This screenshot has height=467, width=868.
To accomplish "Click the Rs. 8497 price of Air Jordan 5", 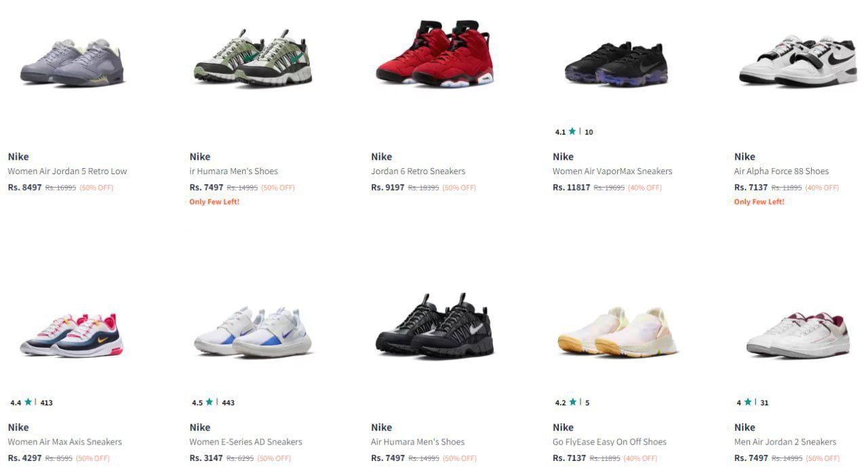I will pyautogui.click(x=25, y=187).
